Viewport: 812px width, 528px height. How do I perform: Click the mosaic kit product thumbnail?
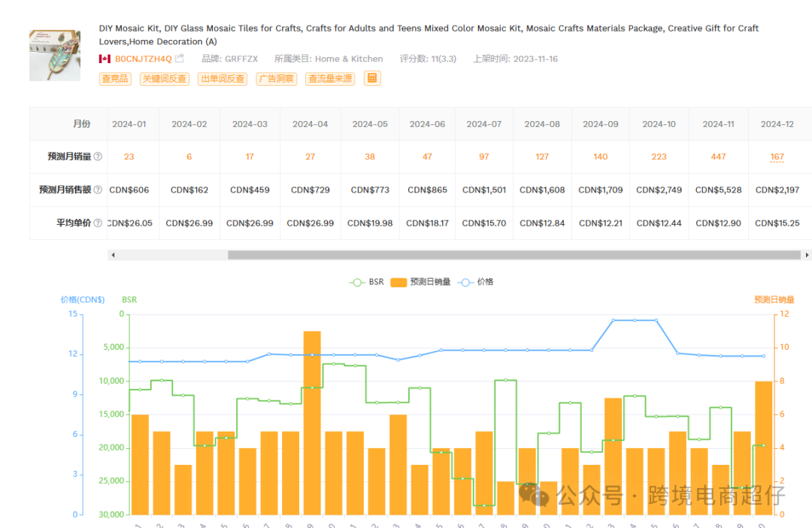click(x=55, y=56)
